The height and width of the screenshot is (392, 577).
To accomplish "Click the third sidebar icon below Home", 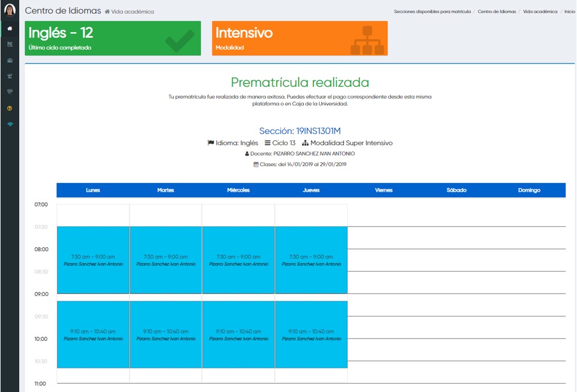I will 10,60.
